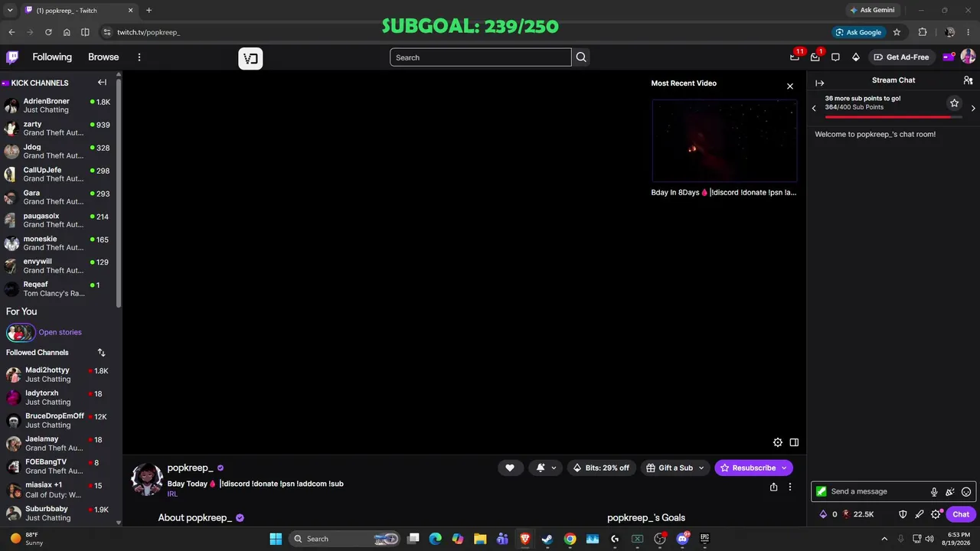This screenshot has width=980, height=551.
Task: Click the Bits: 29% off button
Action: tap(601, 468)
